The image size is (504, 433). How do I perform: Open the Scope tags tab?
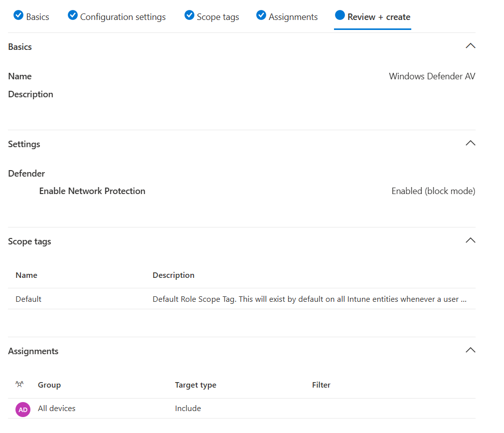(x=218, y=17)
